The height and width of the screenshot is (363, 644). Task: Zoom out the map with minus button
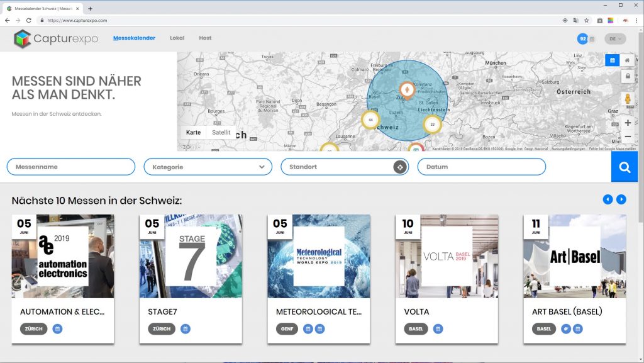pos(628,137)
